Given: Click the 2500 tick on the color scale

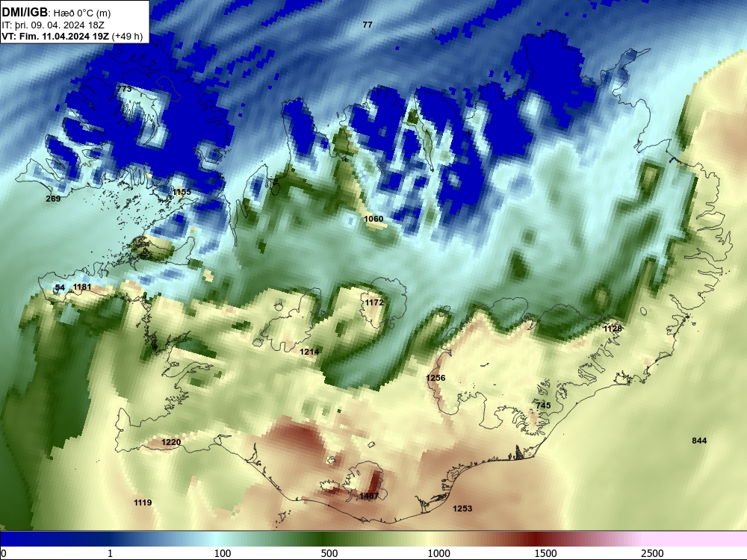Looking at the screenshot, I should 652,553.
